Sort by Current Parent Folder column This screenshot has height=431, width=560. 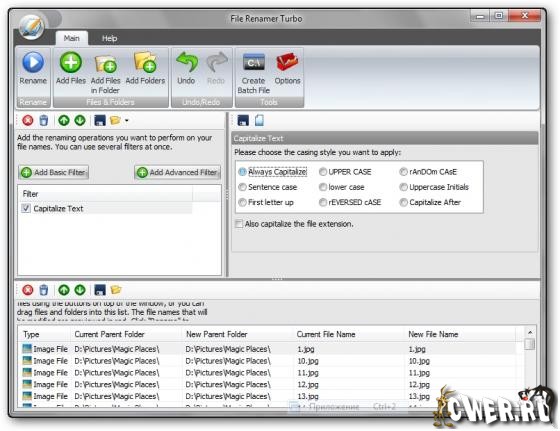point(126,335)
